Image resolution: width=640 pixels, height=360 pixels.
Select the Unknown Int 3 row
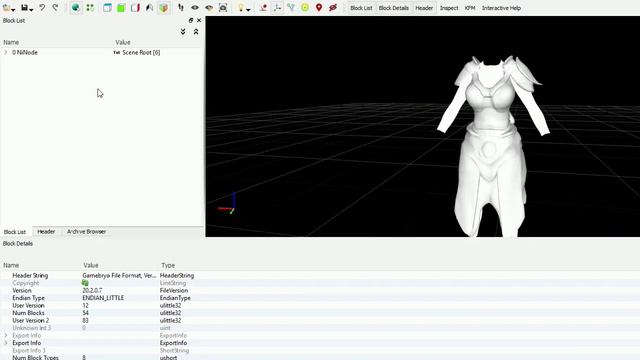[x=320, y=328]
